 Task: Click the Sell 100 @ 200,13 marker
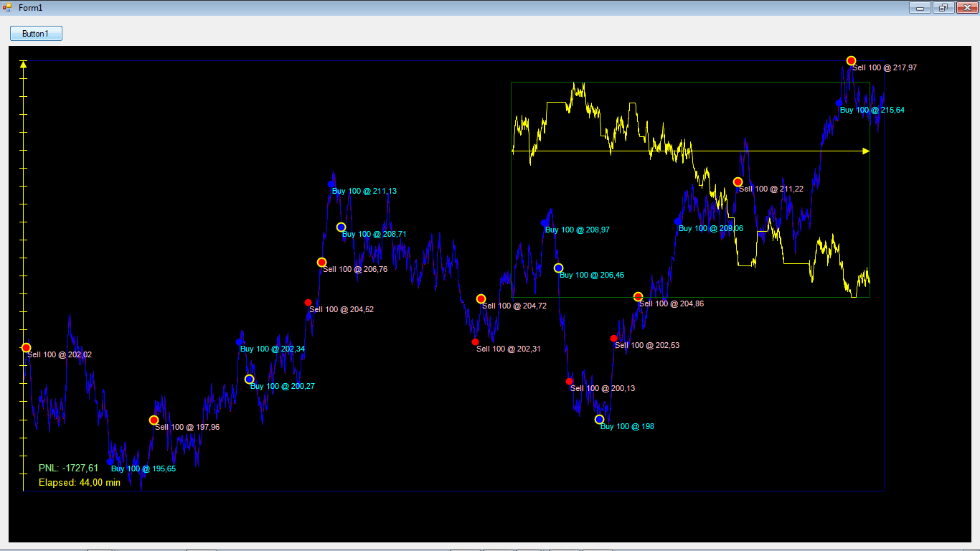[x=570, y=382]
